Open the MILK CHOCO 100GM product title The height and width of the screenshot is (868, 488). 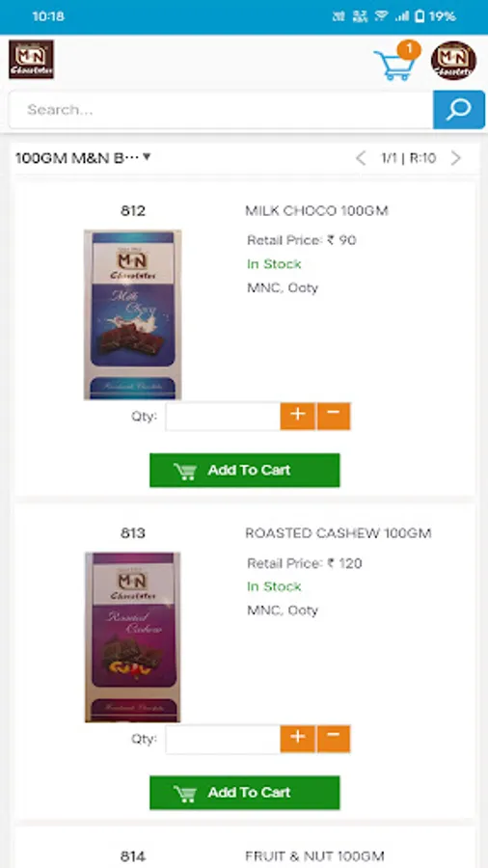click(316, 211)
